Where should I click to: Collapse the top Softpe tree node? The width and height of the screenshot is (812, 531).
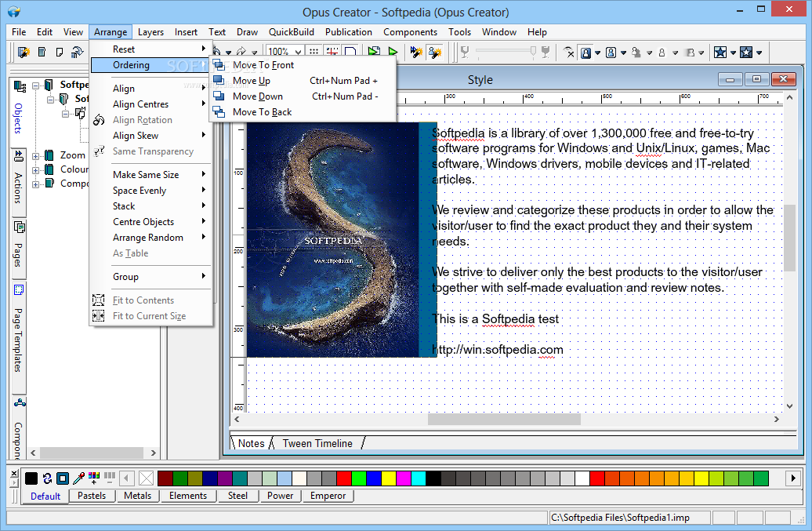[36, 85]
